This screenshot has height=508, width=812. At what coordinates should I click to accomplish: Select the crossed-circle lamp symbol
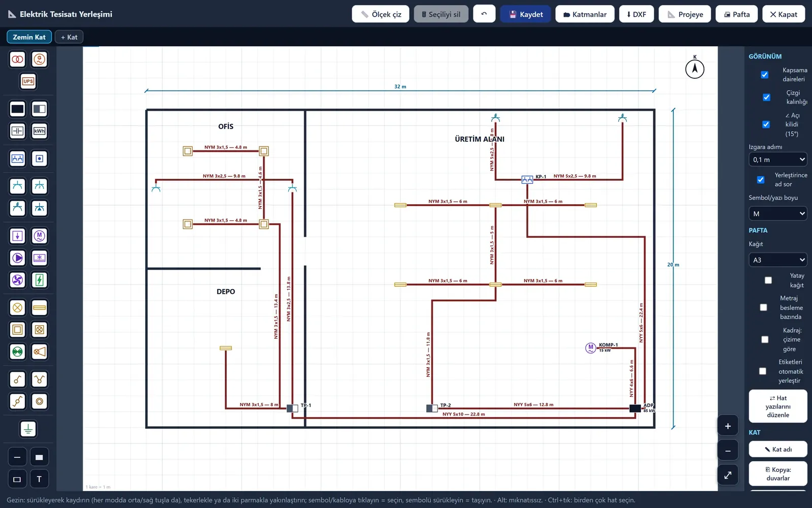point(17,307)
